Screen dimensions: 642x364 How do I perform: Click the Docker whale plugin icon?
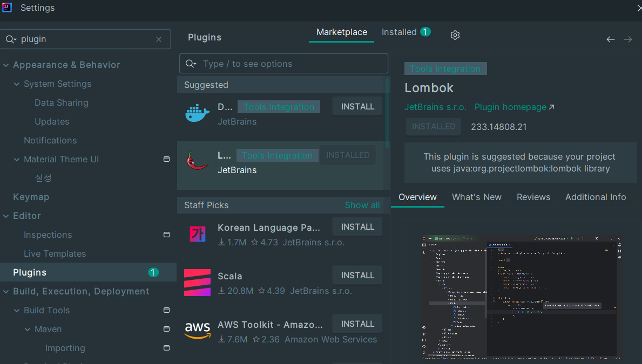(x=197, y=113)
